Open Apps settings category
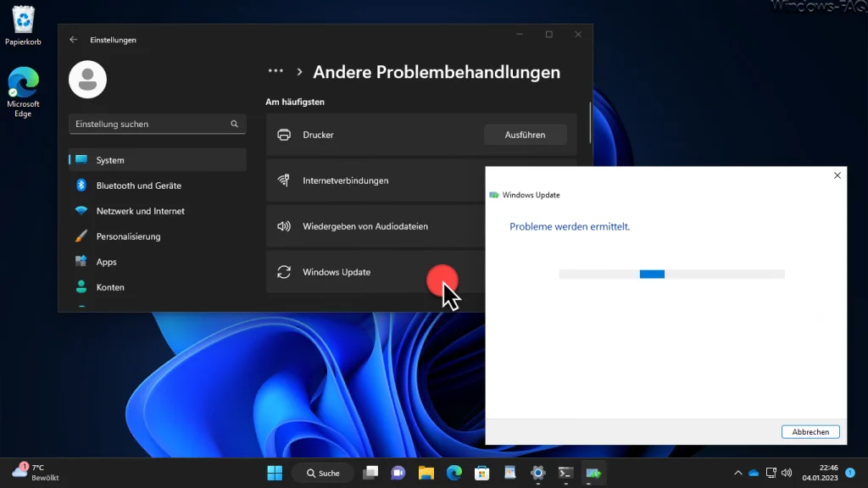 157,262
